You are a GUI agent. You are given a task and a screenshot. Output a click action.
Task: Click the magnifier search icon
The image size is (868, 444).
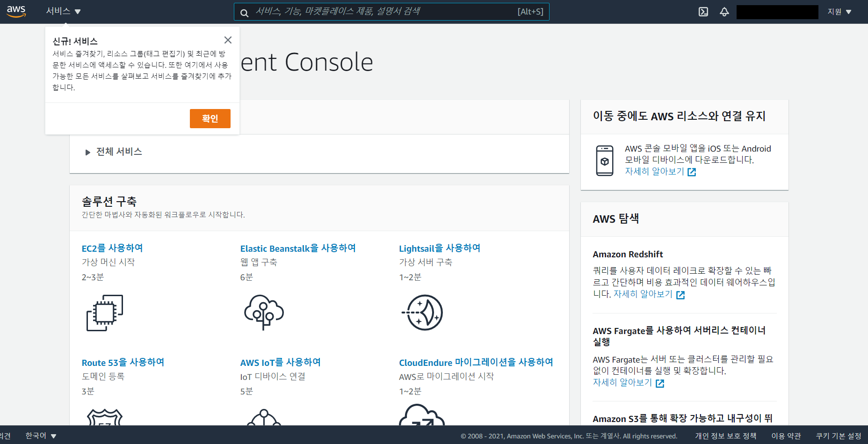[x=244, y=13]
